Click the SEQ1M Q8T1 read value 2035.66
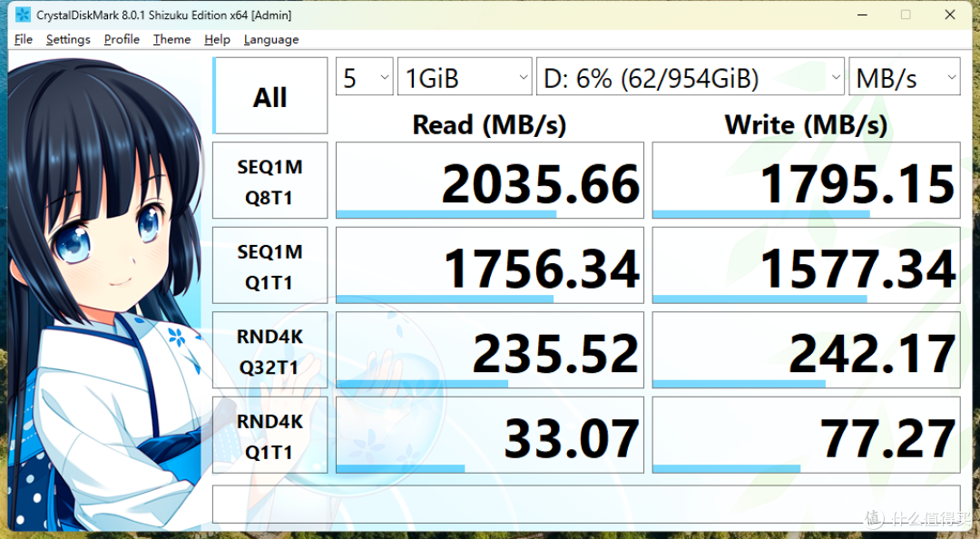 tap(489, 181)
